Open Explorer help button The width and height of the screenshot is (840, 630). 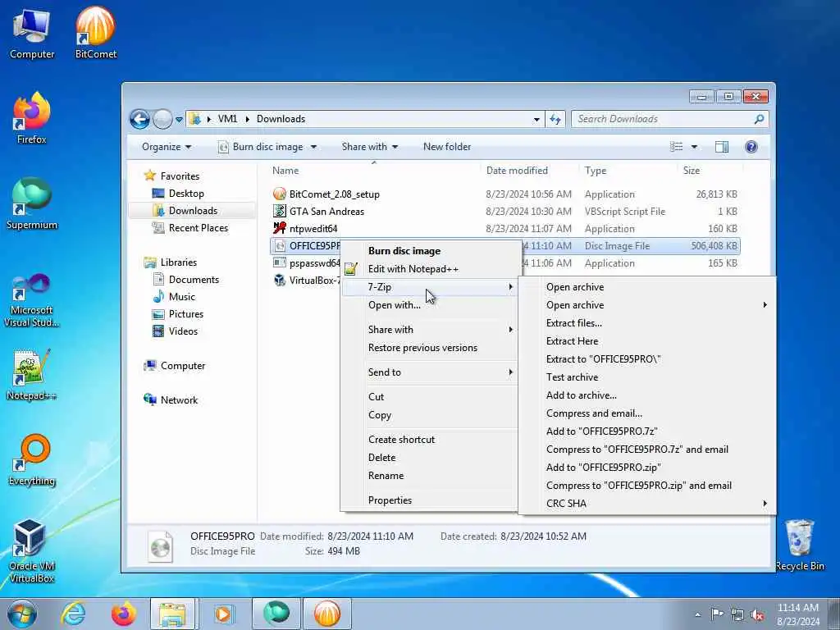click(x=751, y=147)
